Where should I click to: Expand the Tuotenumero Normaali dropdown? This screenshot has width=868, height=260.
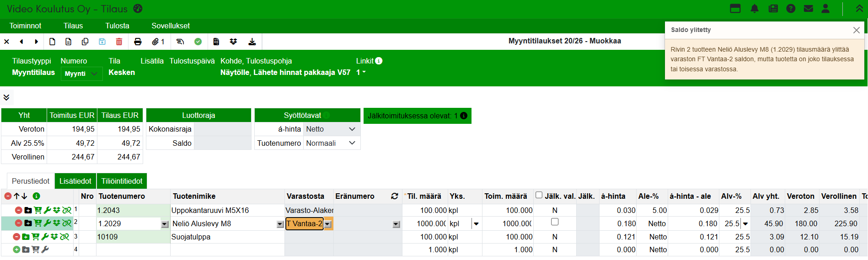331,143
